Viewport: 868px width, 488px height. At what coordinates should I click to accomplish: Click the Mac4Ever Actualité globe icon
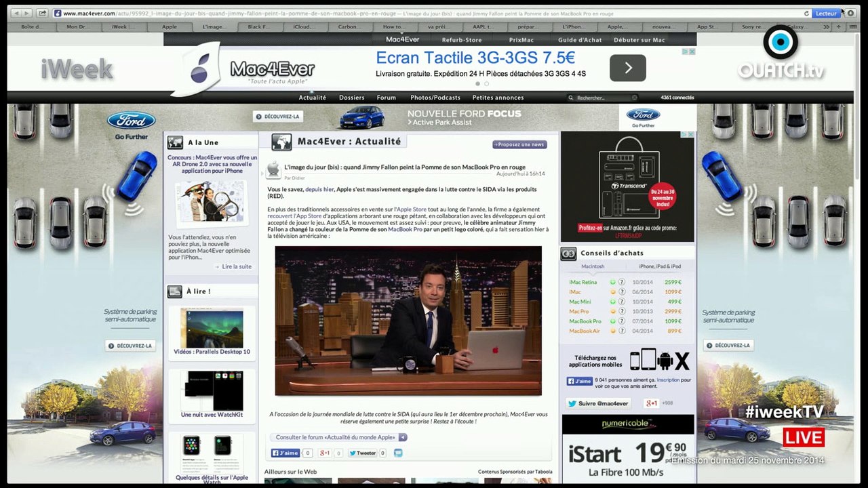(x=281, y=142)
